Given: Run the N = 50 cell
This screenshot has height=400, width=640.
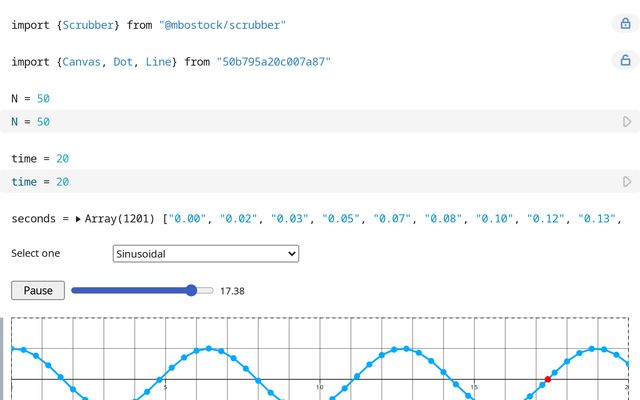Looking at the screenshot, I should pos(627,122).
